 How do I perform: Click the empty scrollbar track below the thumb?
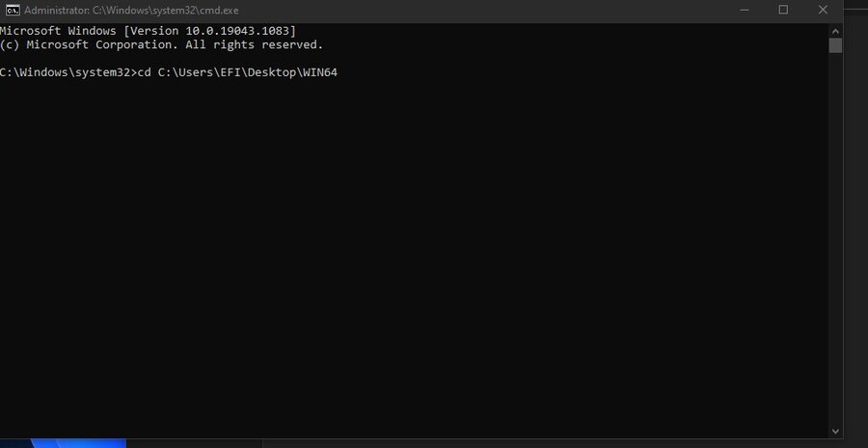pyautogui.click(x=835, y=241)
